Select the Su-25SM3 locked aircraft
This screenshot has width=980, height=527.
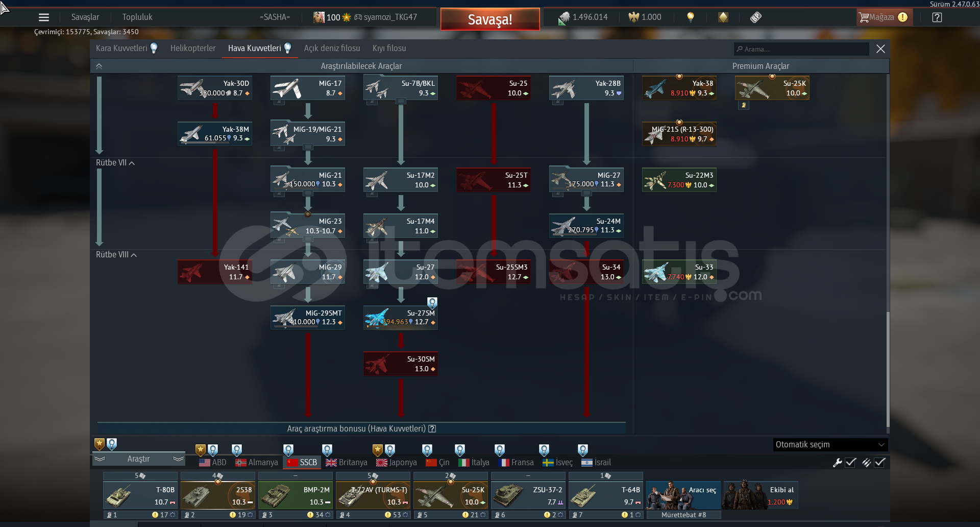pyautogui.click(x=494, y=272)
